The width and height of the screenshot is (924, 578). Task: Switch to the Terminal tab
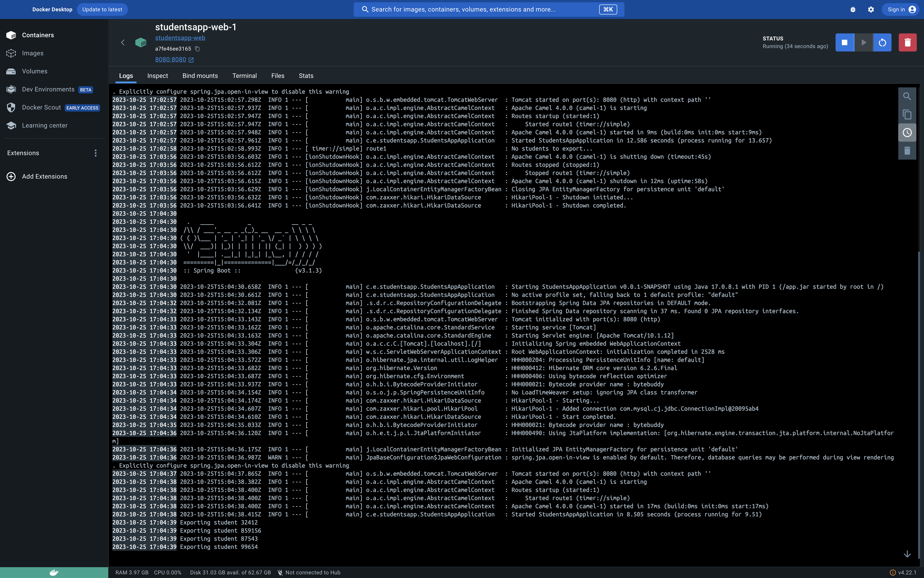click(244, 76)
